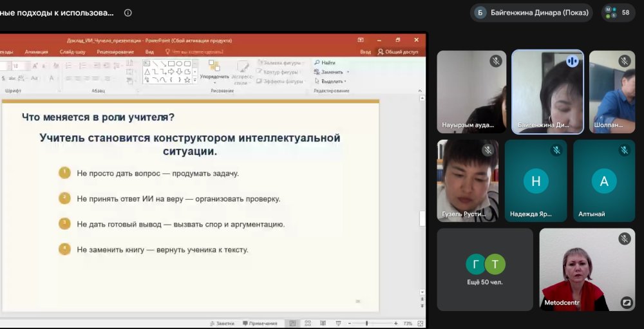
Task: Click scroll down arrow of slide pane
Action: [x=422, y=292]
